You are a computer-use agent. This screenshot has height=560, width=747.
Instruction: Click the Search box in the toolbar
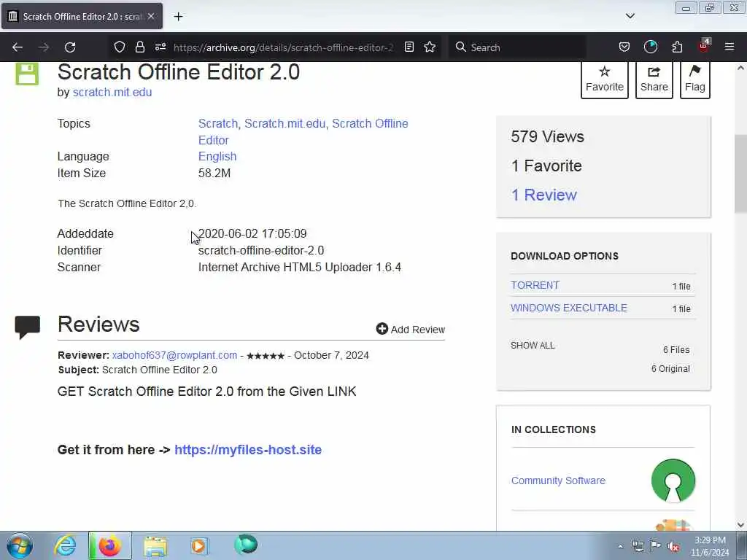pos(517,47)
